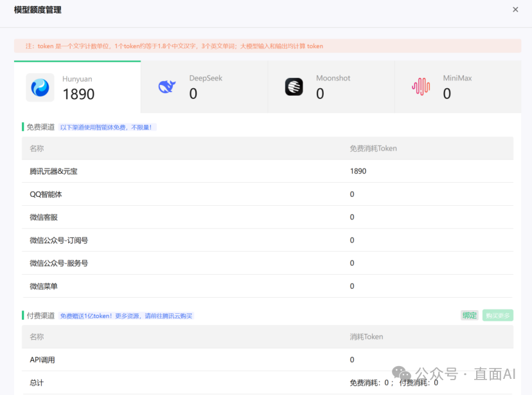Click the 免费消耗 and 付费消耗 totals

[394, 383]
